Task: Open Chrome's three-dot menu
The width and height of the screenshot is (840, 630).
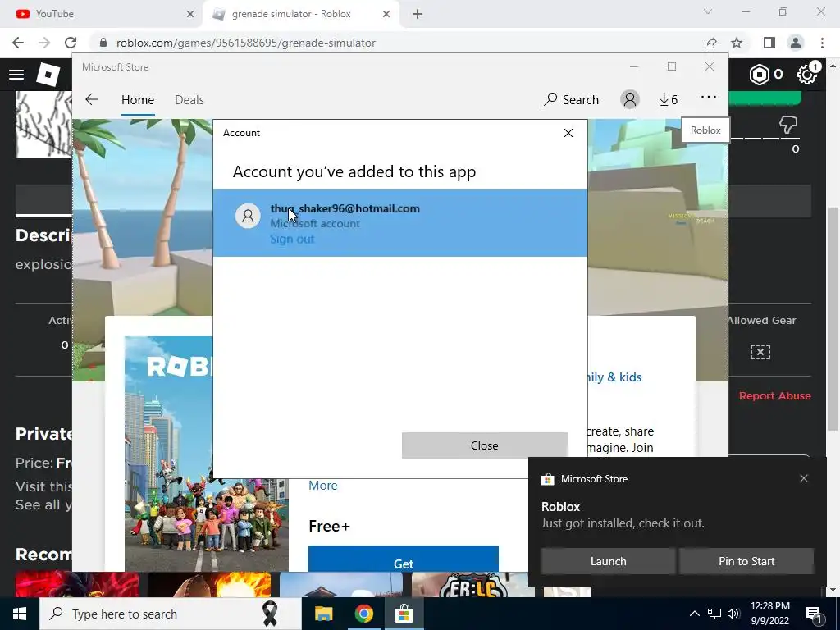Action: coord(822,43)
